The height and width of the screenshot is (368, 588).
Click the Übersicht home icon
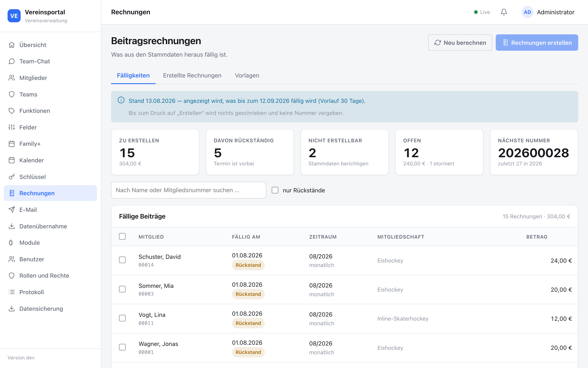(x=12, y=45)
